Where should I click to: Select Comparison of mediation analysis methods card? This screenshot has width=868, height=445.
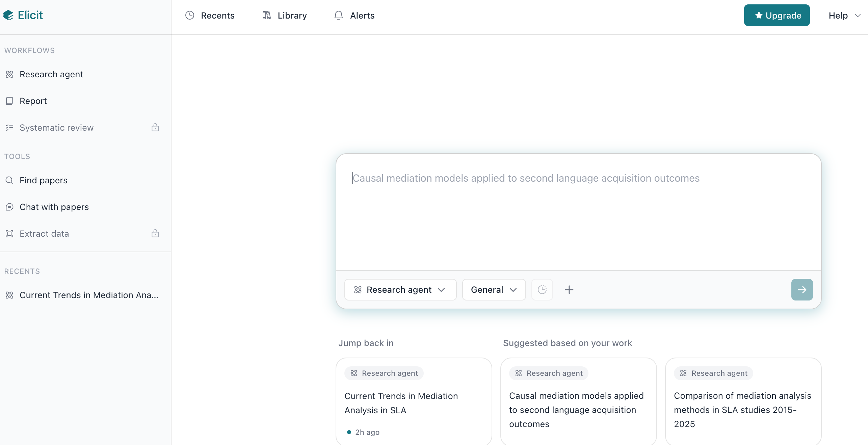tap(743, 401)
